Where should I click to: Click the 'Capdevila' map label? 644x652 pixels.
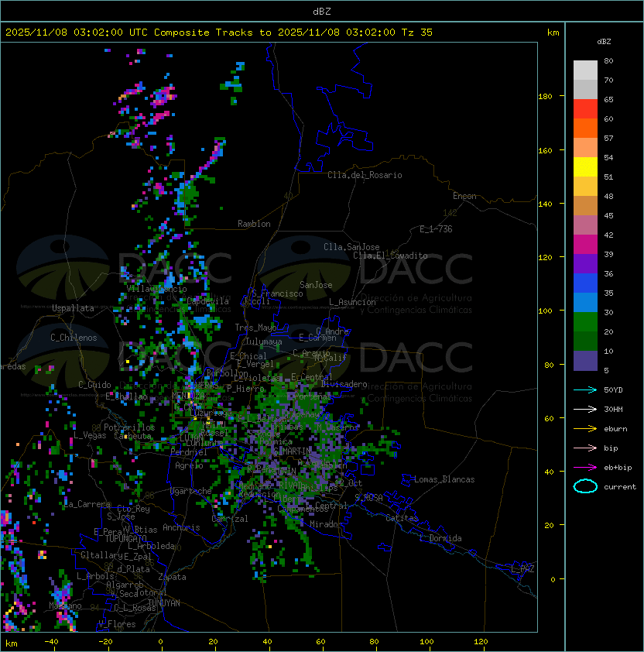coord(207,300)
